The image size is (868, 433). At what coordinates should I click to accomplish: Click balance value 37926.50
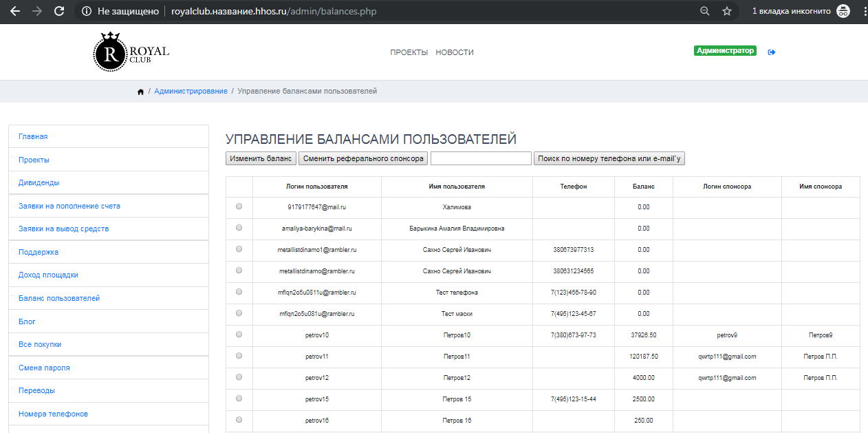point(644,335)
